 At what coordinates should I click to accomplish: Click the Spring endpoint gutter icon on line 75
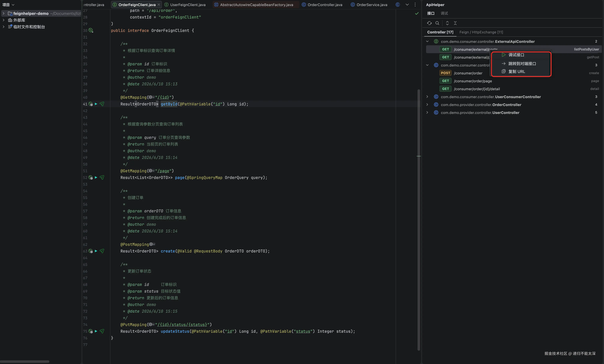(91, 331)
